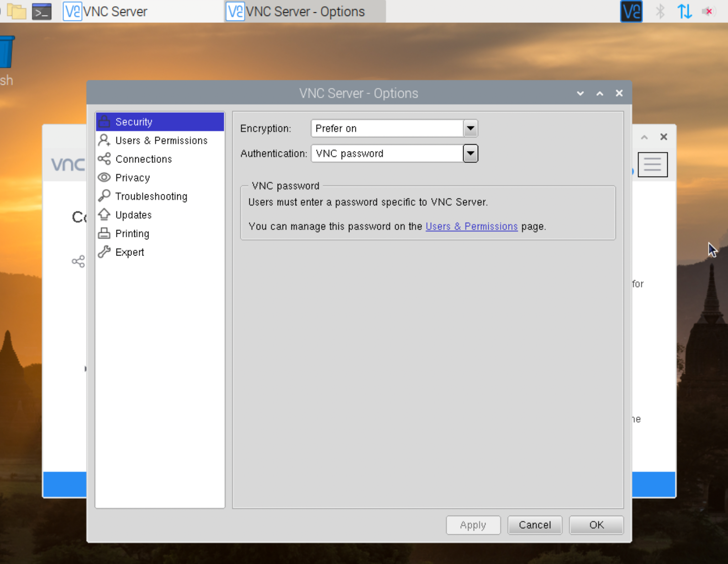Image resolution: width=728 pixels, height=564 pixels.
Task: Click the VNC logo in background window
Action: pos(69,164)
